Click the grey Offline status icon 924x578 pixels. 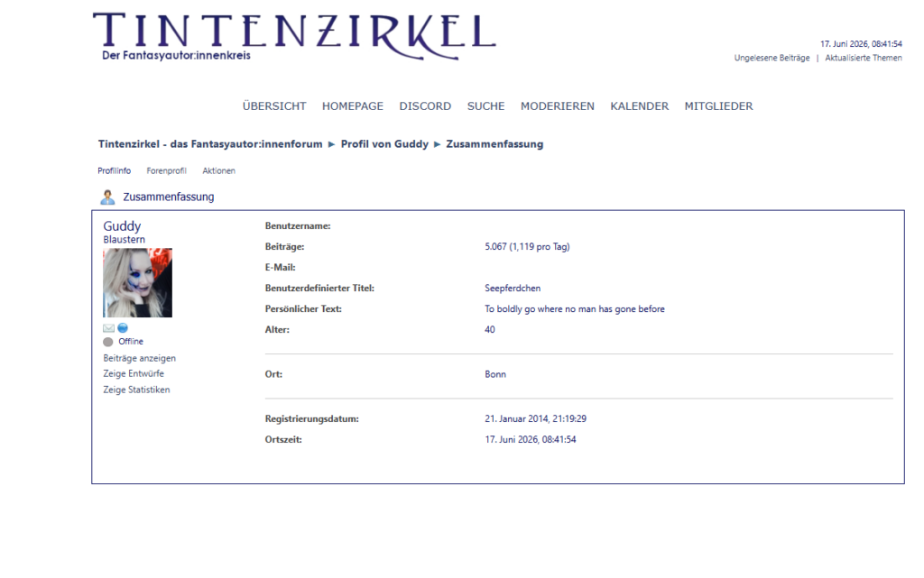pyautogui.click(x=108, y=342)
